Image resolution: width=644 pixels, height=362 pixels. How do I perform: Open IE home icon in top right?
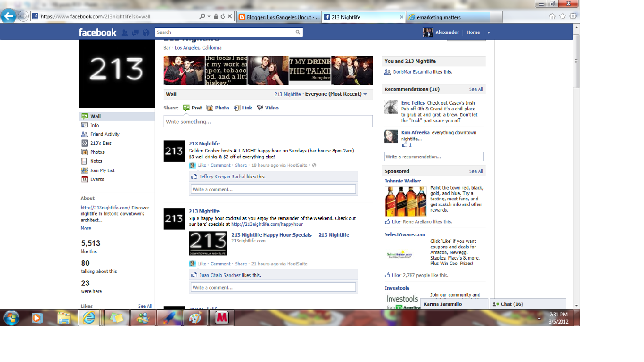coord(552,16)
